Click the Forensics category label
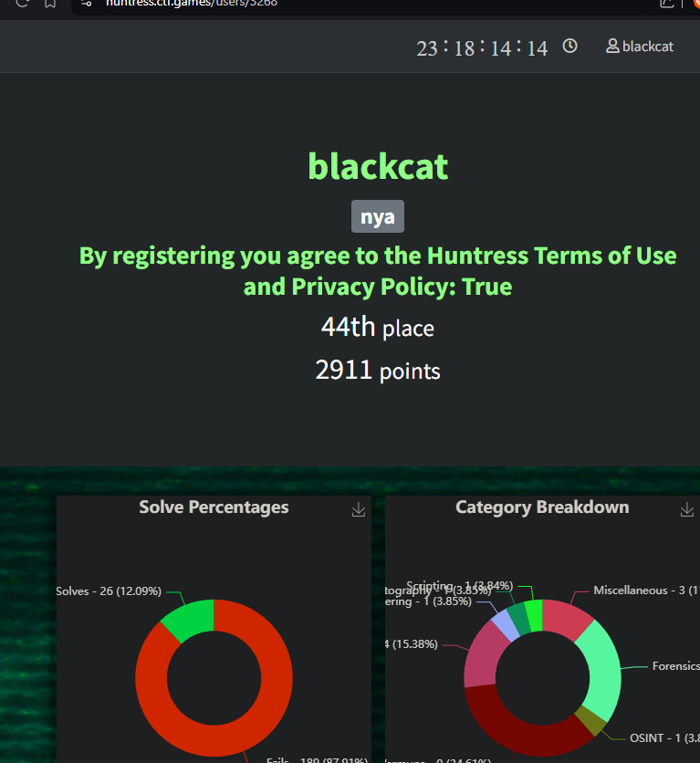 click(x=675, y=665)
